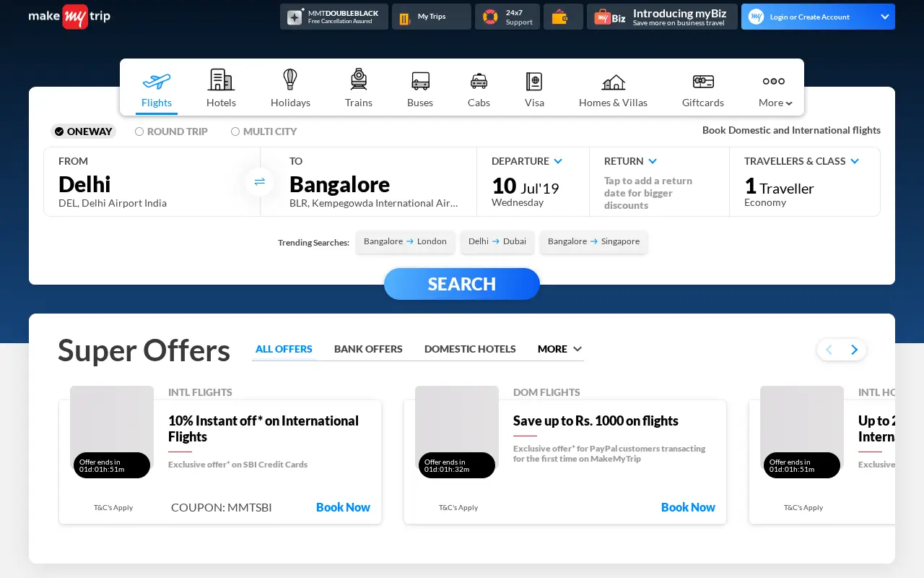
Task: Book Now on PayPal flights offer
Action: [x=688, y=507]
